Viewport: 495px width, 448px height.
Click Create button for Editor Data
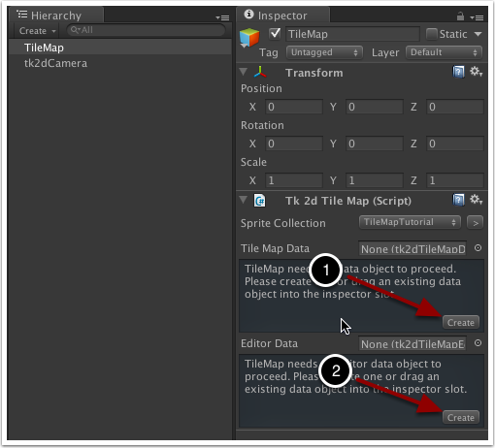[460, 417]
